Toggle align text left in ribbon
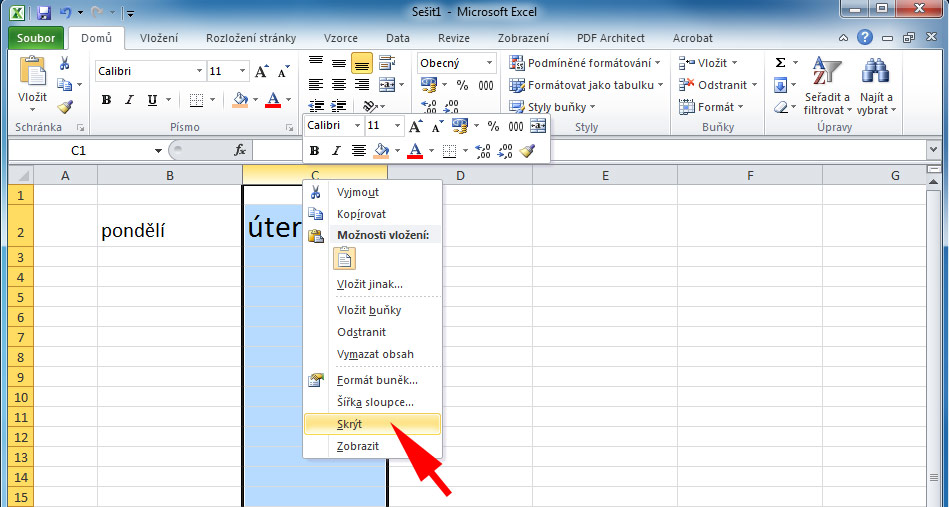Image resolution: width=949 pixels, height=507 pixels. pyautogui.click(x=315, y=85)
